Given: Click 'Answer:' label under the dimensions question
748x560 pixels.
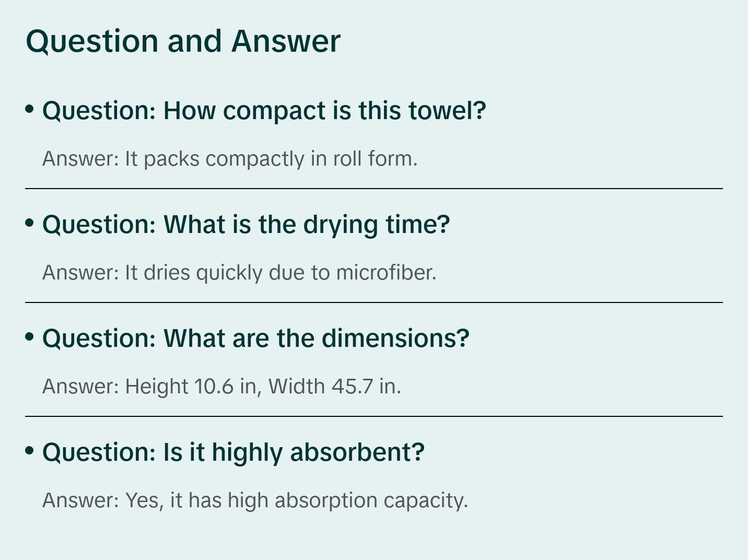Looking at the screenshot, I should (x=81, y=387).
